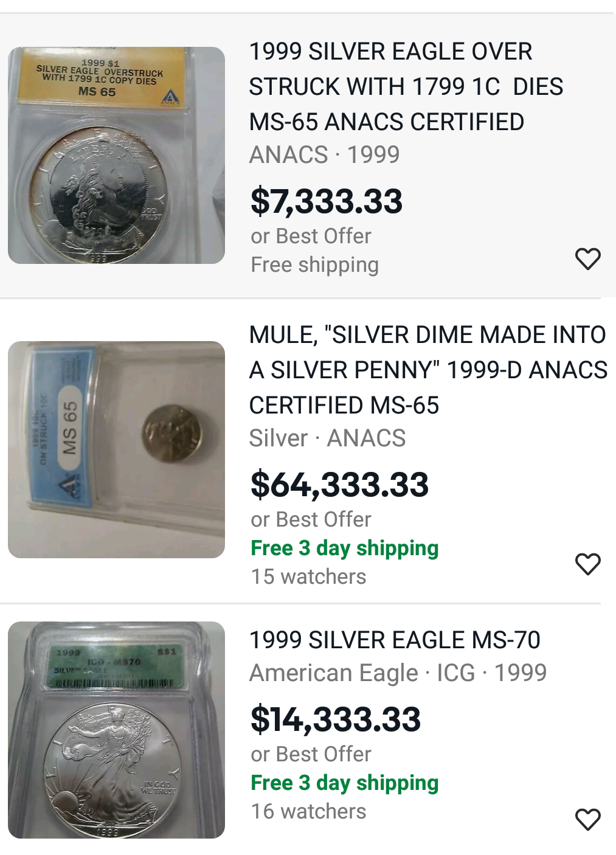Click the "American Eagle · ICG · 1999" subtitle

point(398,673)
